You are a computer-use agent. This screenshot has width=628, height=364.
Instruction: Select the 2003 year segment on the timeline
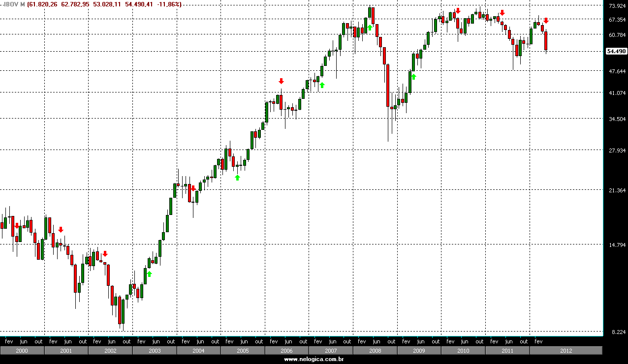point(155,351)
